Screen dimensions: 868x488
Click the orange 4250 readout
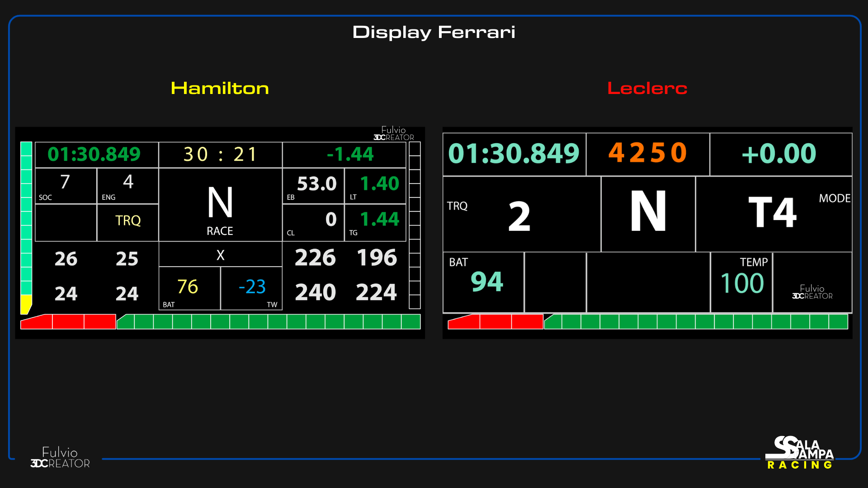pos(647,153)
